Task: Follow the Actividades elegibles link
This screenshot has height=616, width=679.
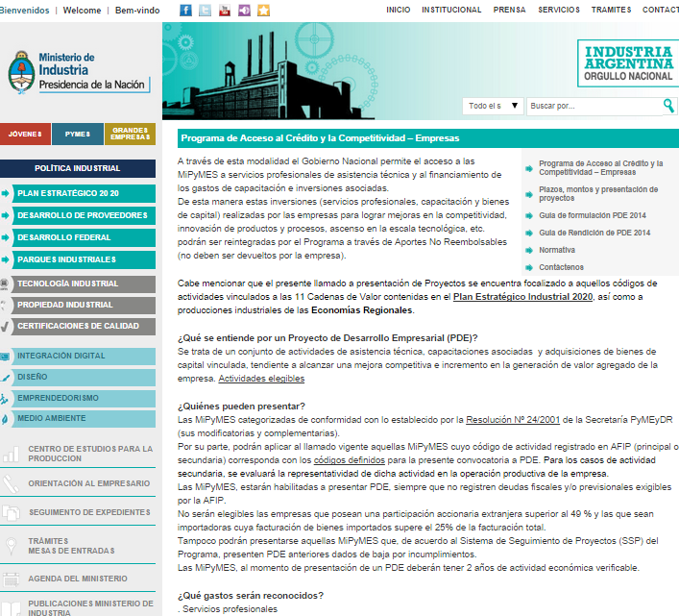Action: (x=261, y=379)
